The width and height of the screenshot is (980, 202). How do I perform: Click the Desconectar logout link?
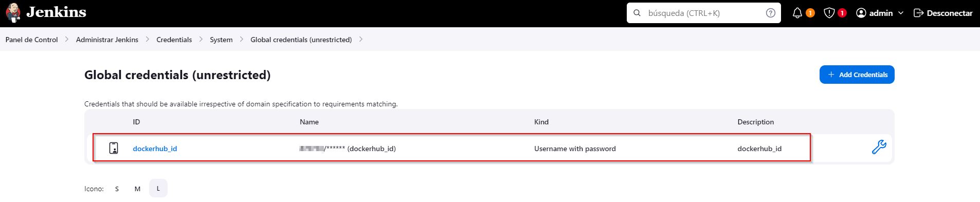943,13
